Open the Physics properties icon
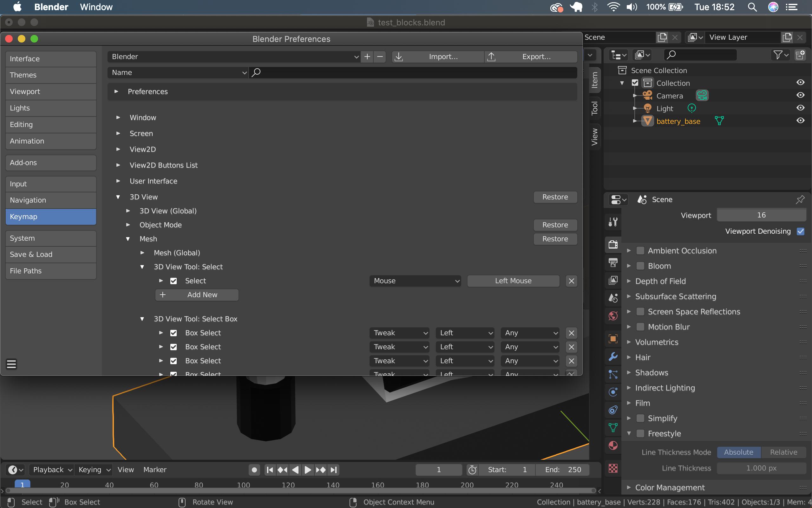This screenshot has width=812, height=508. pos(613,392)
